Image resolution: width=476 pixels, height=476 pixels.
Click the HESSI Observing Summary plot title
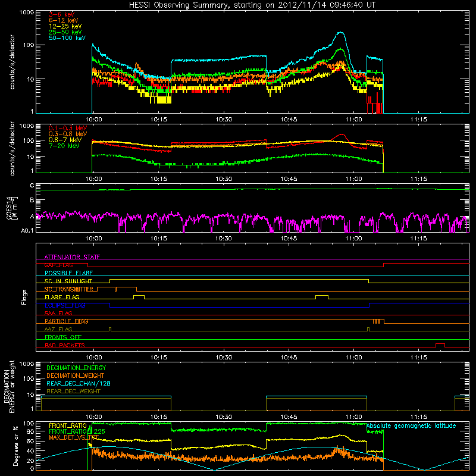pos(252,5)
